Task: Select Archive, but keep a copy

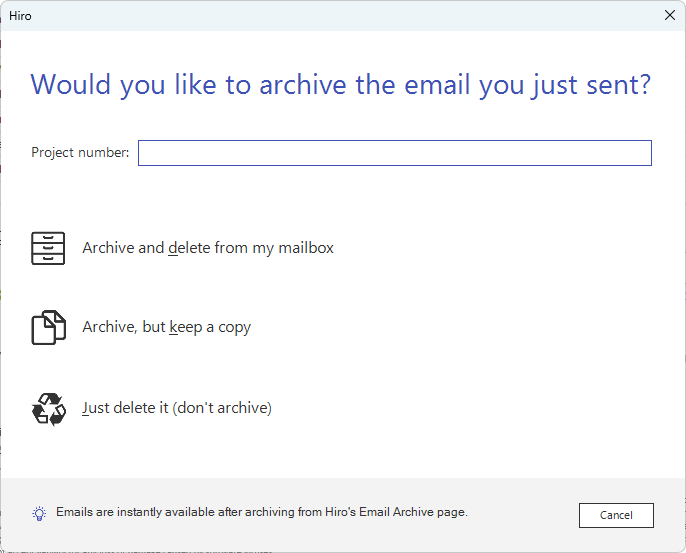Action: [166, 327]
